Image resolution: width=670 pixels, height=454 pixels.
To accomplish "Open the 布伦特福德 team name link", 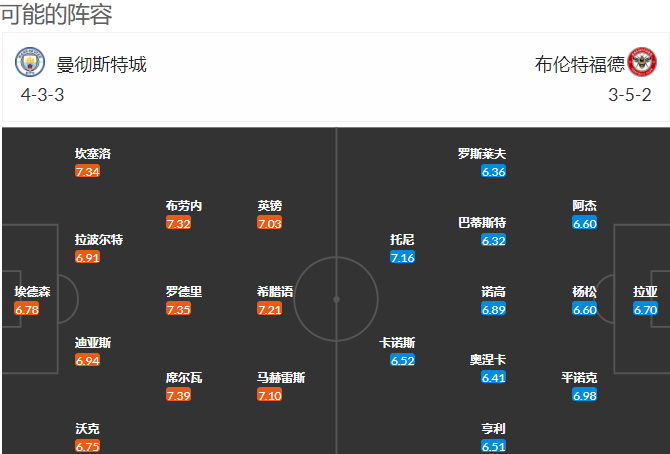I will click(579, 65).
